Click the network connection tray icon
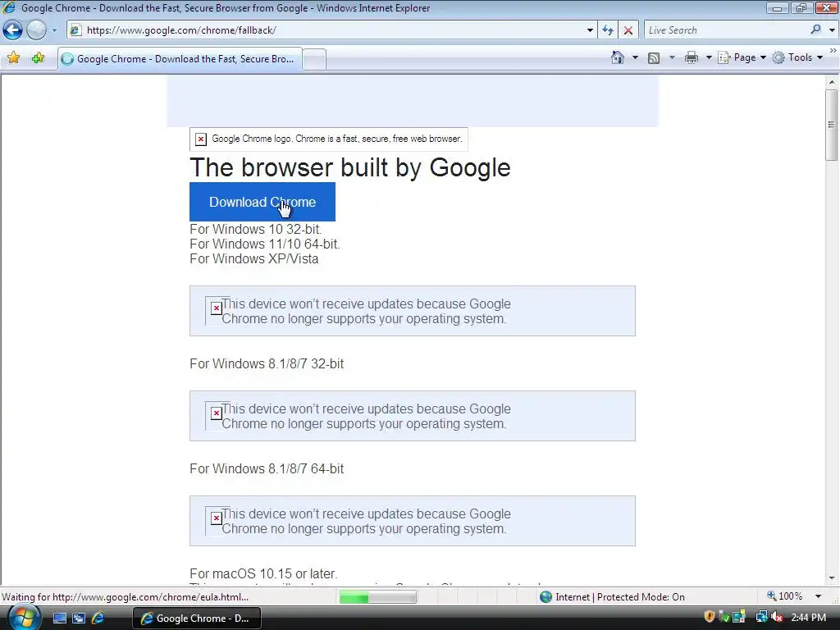840x630 pixels. (760, 618)
